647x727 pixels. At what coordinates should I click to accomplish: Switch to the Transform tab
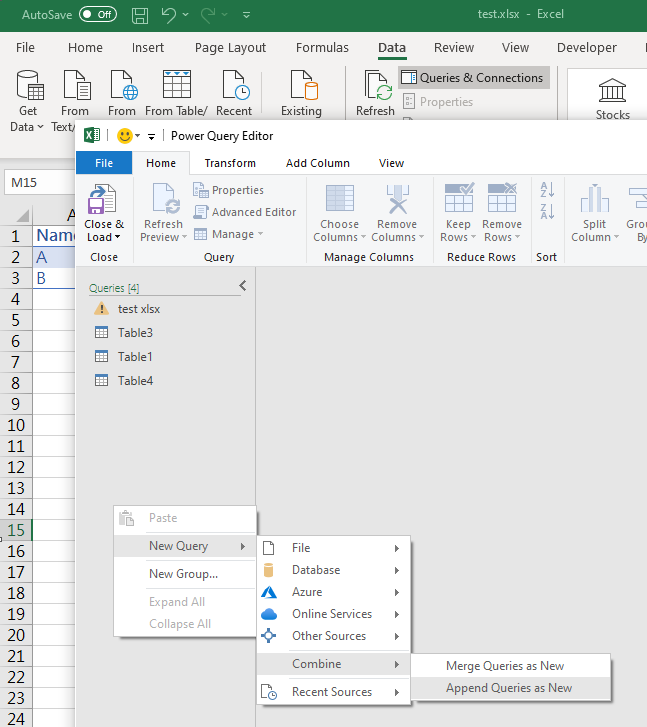[x=230, y=163]
